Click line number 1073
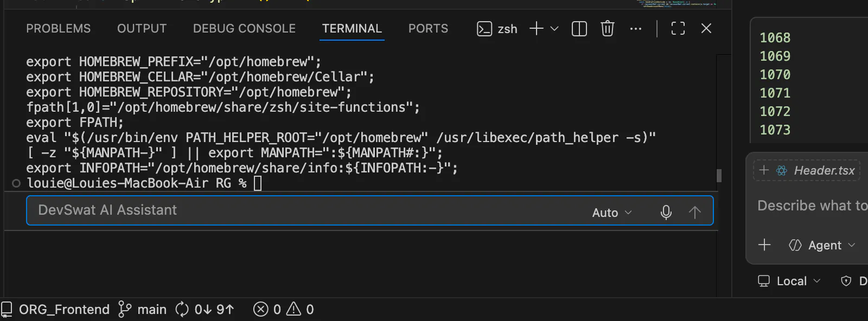 775,130
